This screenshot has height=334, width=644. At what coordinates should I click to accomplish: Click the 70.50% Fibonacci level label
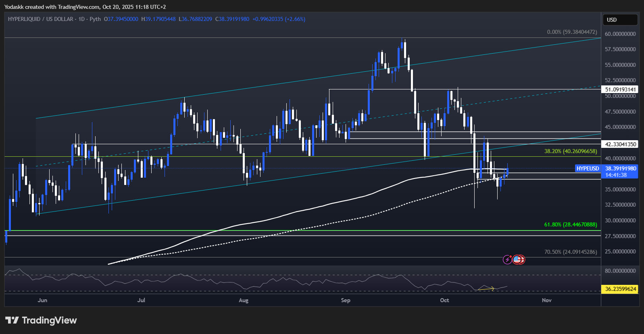click(571, 252)
